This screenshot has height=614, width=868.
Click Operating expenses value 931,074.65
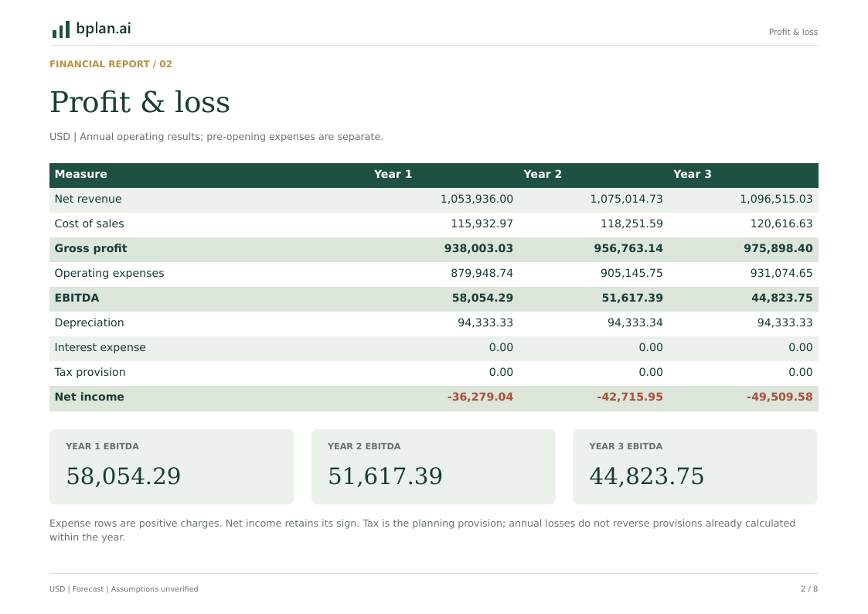[781, 274]
